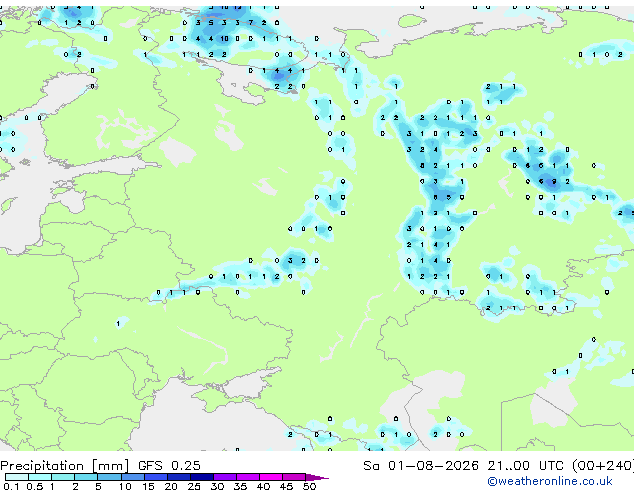Click the 35–40 mm legend swatch
The width and height of the screenshot is (634, 490).
(x=248, y=477)
